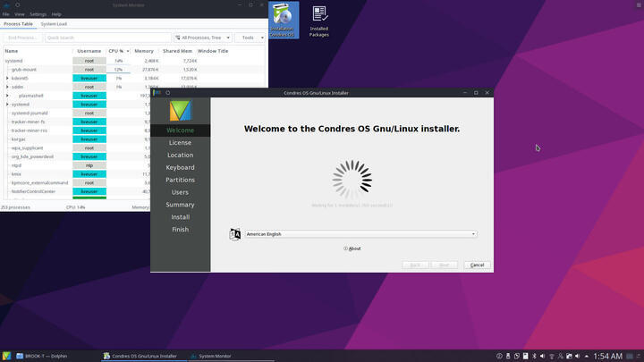Open the Tools dropdown in System Monitor
The image size is (644, 362).
pyautogui.click(x=250, y=38)
